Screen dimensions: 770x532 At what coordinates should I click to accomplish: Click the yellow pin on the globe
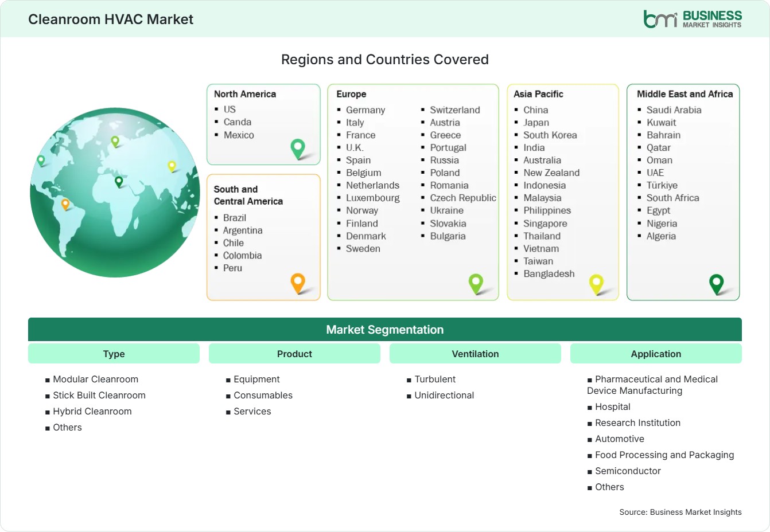click(172, 166)
